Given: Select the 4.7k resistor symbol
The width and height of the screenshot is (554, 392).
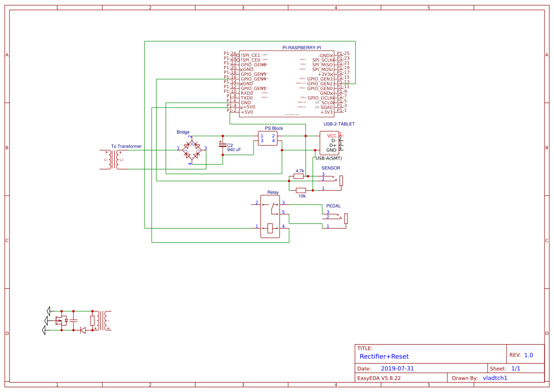Looking at the screenshot, I should point(299,176).
